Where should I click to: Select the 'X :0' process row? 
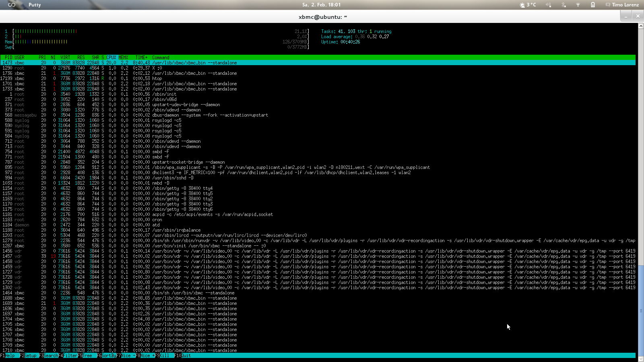click(318, 68)
